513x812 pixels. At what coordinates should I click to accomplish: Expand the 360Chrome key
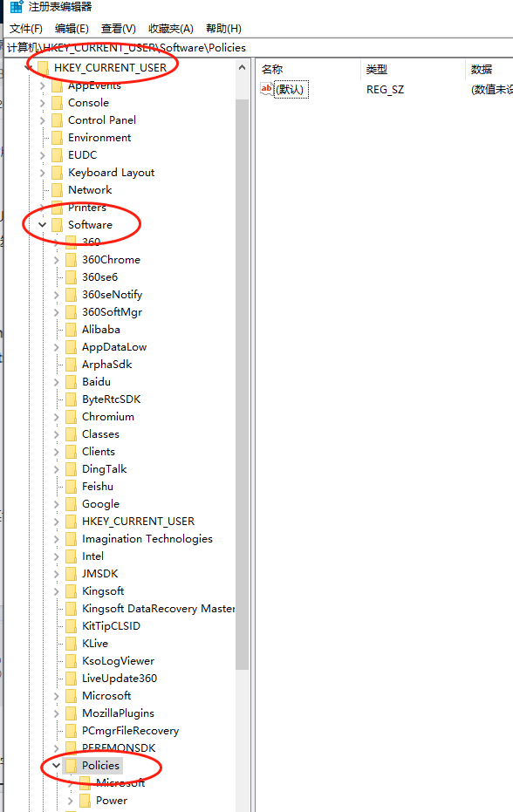click(56, 260)
